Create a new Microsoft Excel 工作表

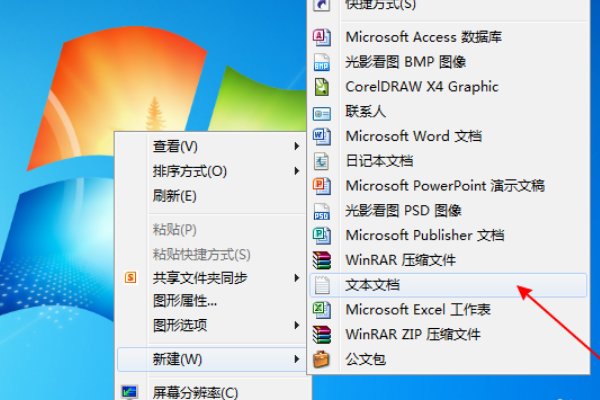click(x=448, y=310)
